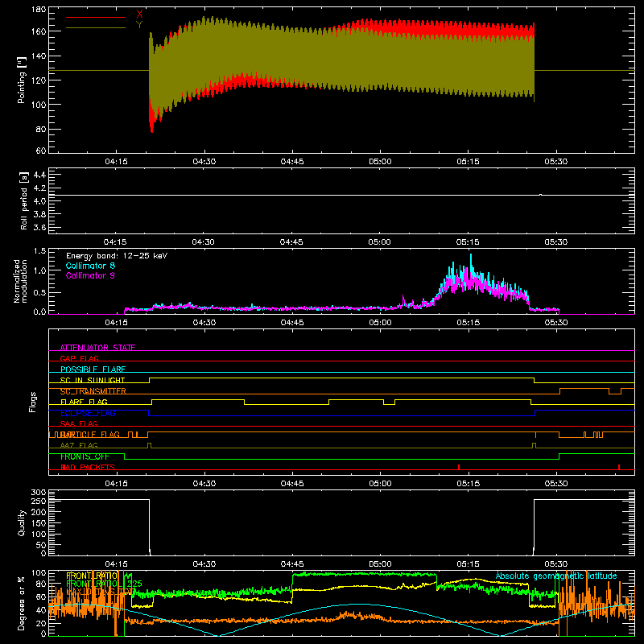Screen dimensions: 644x644
Task: Click the 04:45 label under modulation panel
Action: 292,323
